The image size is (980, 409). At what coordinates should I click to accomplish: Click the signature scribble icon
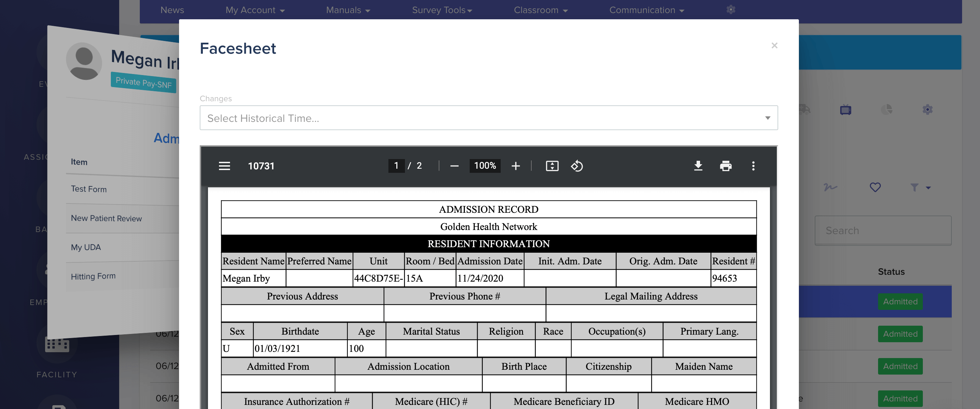(x=831, y=187)
